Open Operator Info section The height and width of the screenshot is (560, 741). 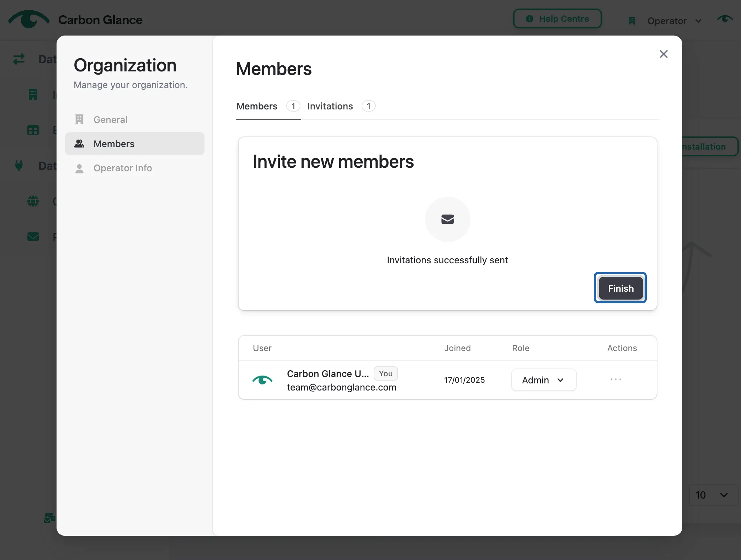point(134,168)
